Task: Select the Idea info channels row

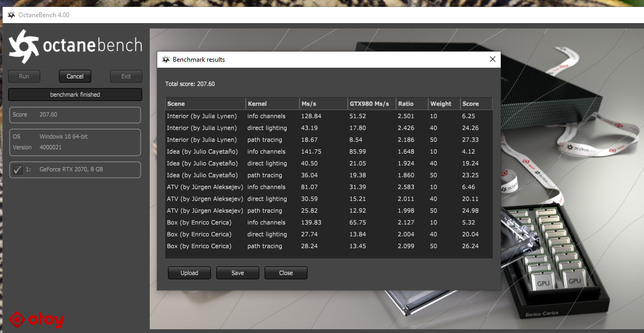Action: click(x=329, y=151)
